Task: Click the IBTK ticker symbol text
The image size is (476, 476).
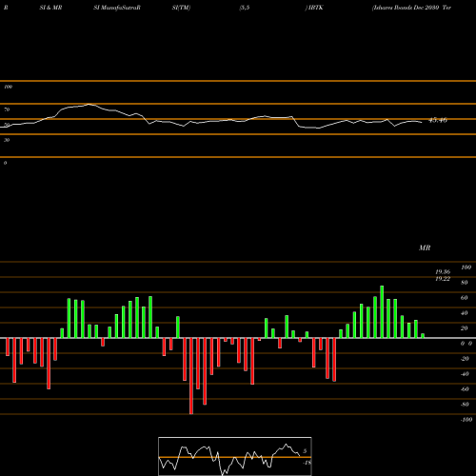Action: [315, 8]
